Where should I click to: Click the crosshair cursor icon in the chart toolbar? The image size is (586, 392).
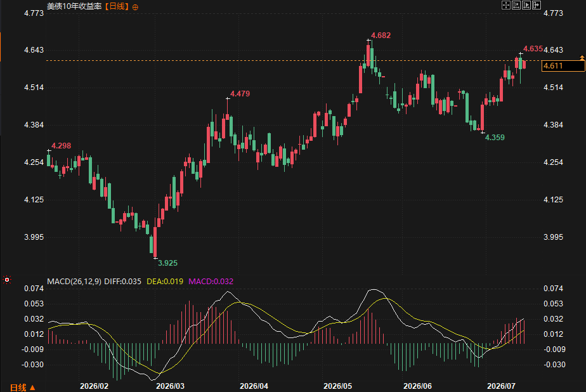pos(505,5)
